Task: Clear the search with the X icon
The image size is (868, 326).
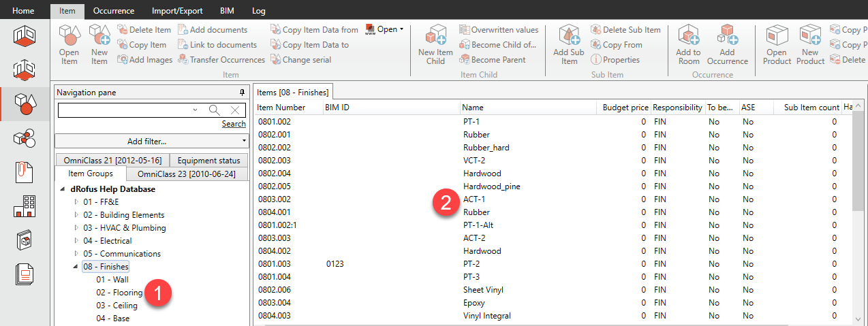Action: coord(234,110)
